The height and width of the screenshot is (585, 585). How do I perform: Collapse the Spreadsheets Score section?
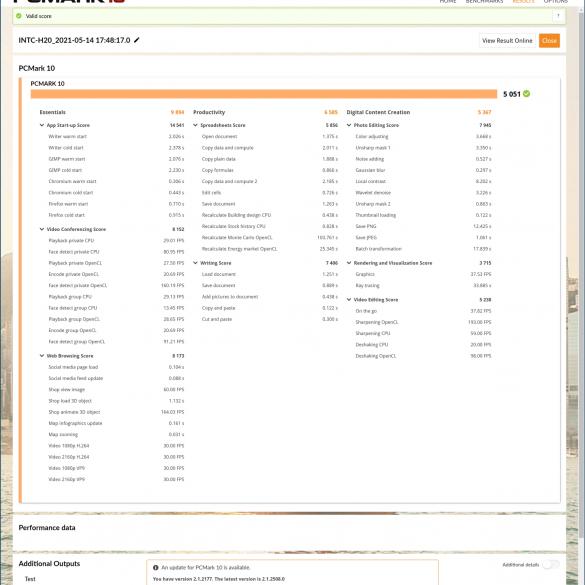pyautogui.click(x=195, y=125)
